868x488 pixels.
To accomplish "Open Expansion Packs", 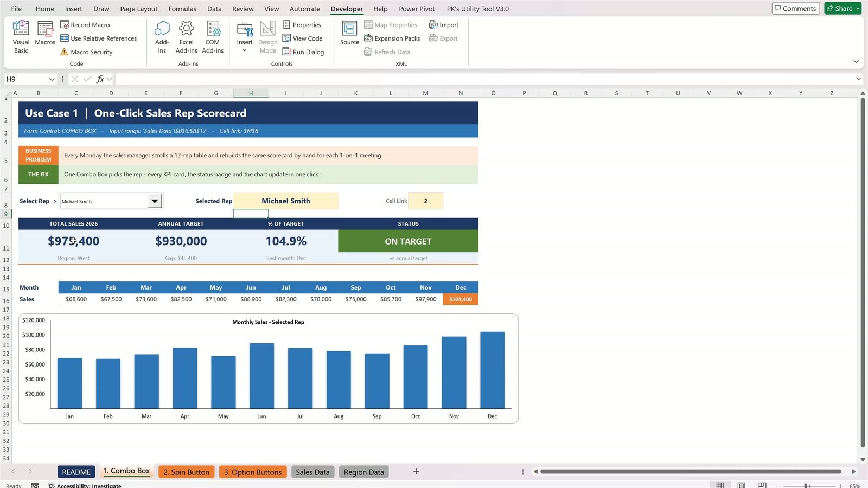I will [x=392, y=38].
